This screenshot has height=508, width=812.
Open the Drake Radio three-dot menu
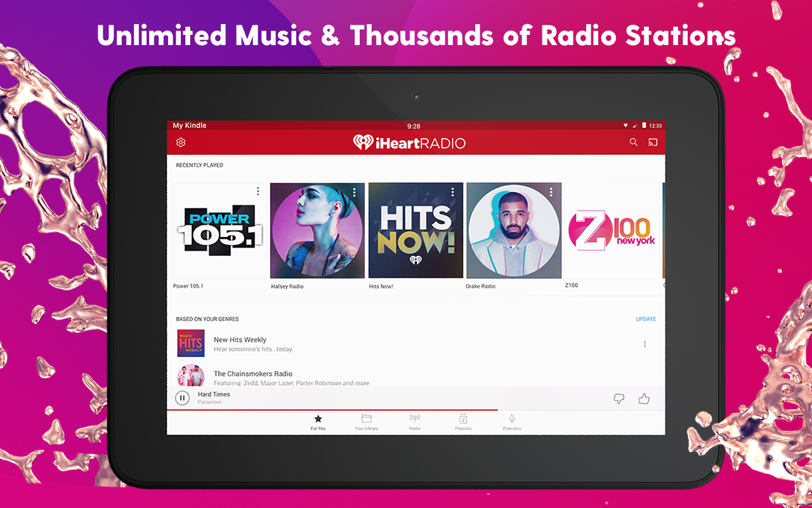coord(551,192)
